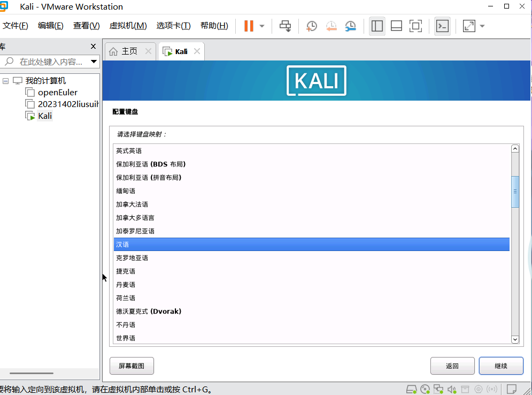Image resolution: width=532 pixels, height=395 pixels.
Task: Click the network adapter status icon
Action: pyautogui.click(x=438, y=389)
